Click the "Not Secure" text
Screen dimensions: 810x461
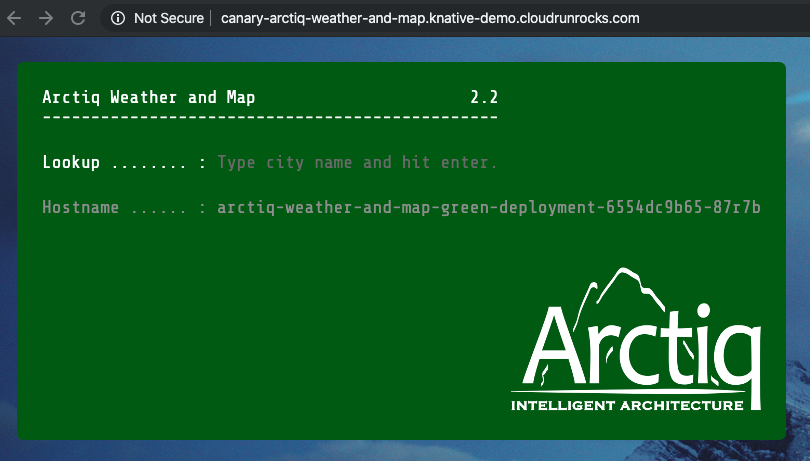pyautogui.click(x=169, y=18)
